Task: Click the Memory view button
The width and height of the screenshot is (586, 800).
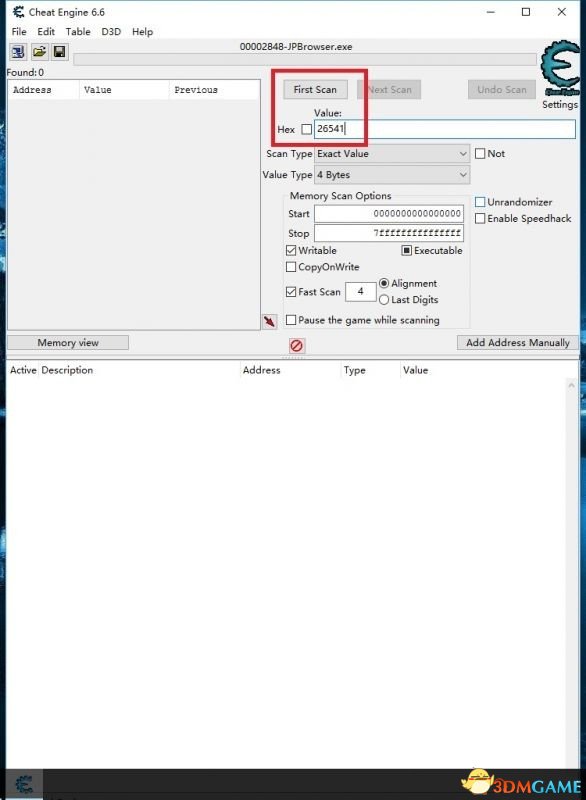Action: pos(68,342)
